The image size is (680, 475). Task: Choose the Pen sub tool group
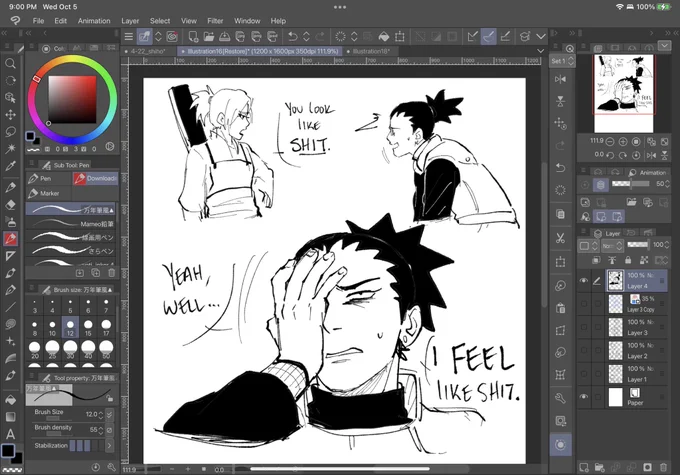(48, 178)
